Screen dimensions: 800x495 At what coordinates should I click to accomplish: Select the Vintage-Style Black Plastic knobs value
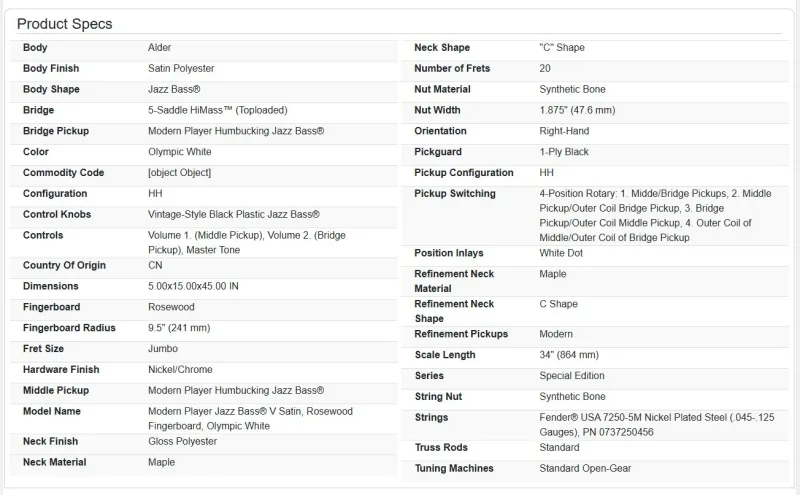234,215
